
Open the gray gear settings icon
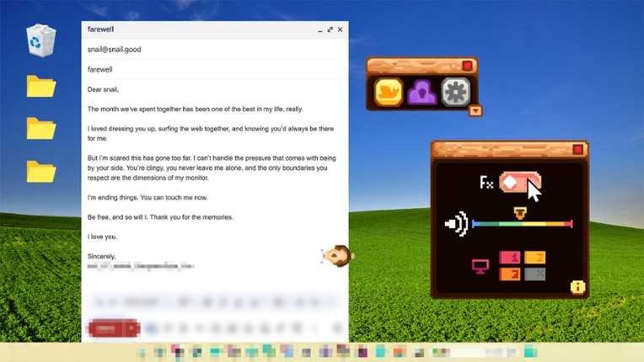[x=455, y=92]
